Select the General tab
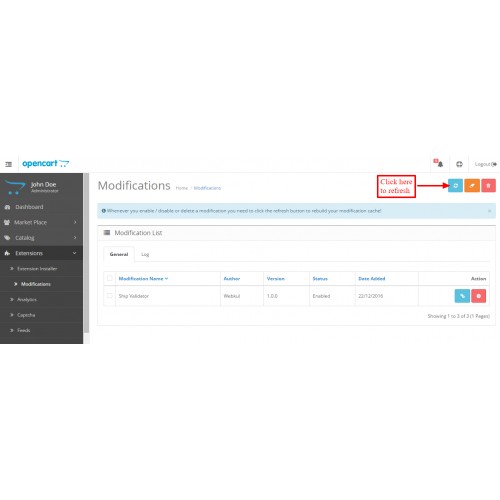 click(x=119, y=254)
